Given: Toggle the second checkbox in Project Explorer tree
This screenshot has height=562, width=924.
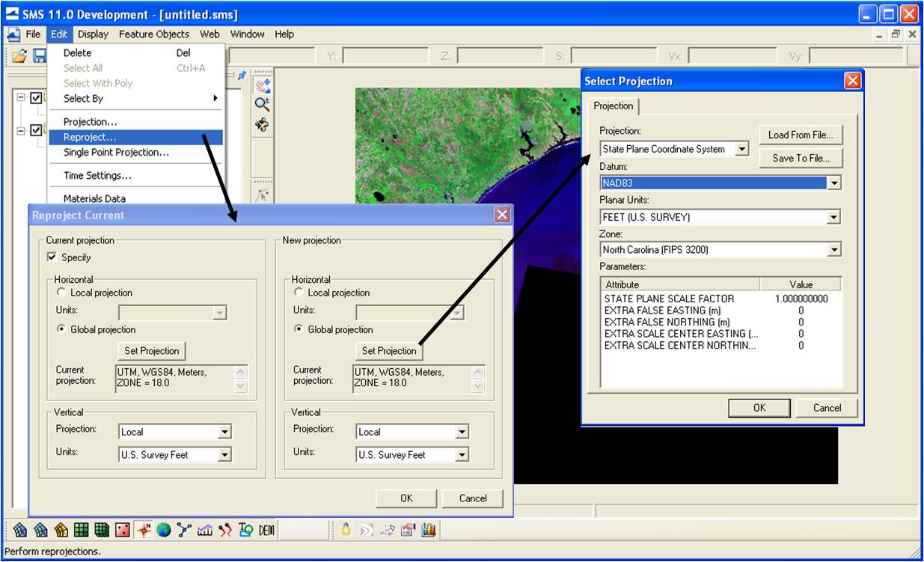Looking at the screenshot, I should pyautogui.click(x=36, y=130).
